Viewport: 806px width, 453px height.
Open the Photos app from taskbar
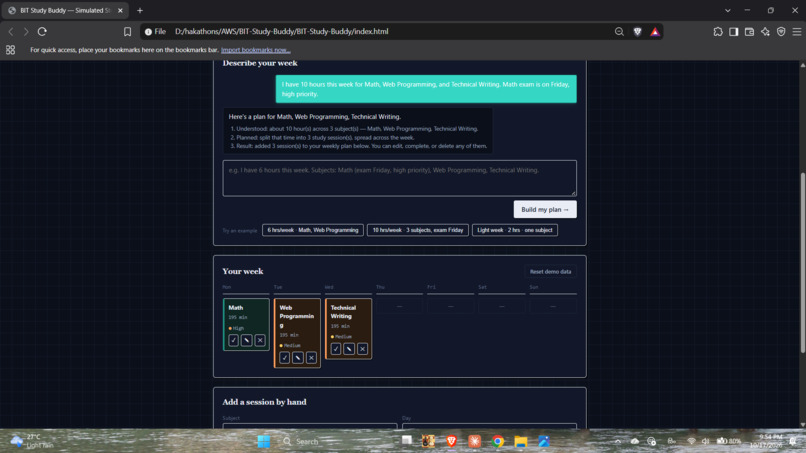[x=544, y=441]
